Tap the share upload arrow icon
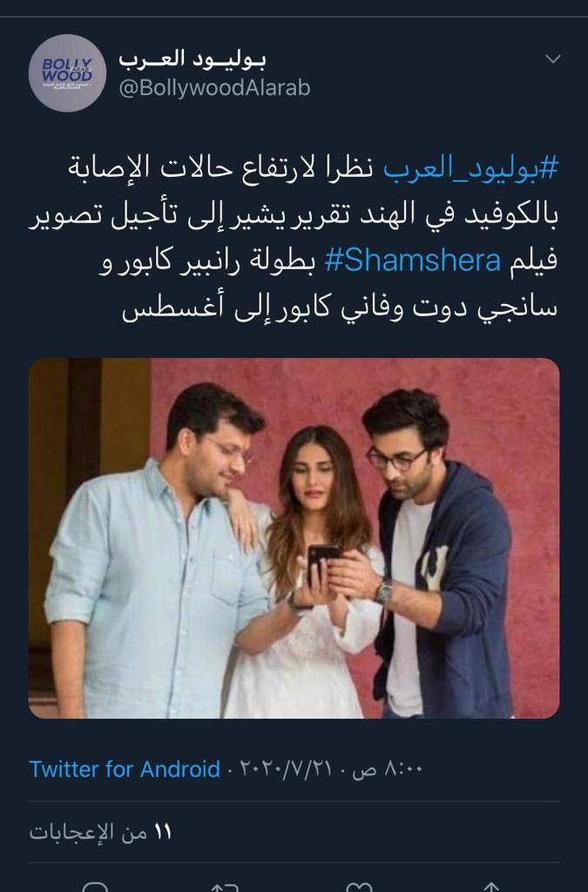 click(x=491, y=887)
